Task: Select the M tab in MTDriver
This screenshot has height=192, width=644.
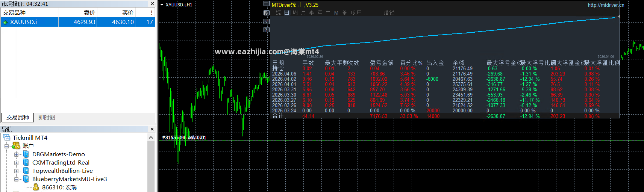Action: tap(336, 13)
